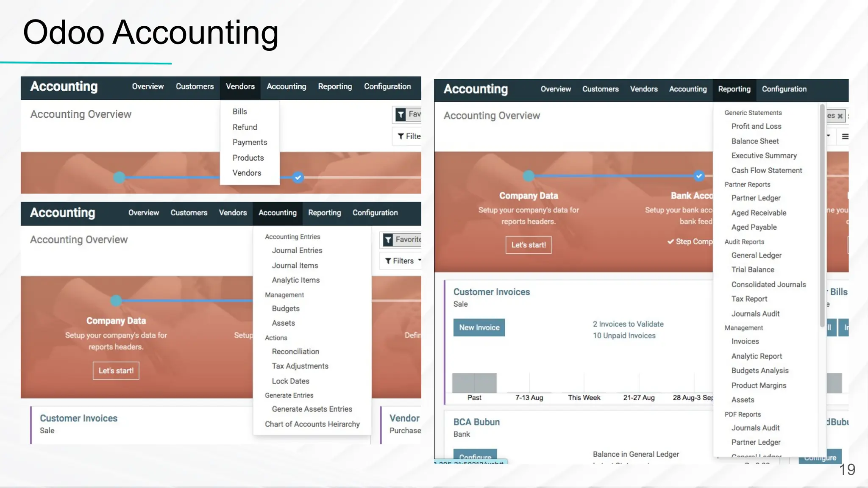Image resolution: width=868 pixels, height=488 pixels.
Task: Open Tax Adjustments under Actions
Action: [x=300, y=366]
